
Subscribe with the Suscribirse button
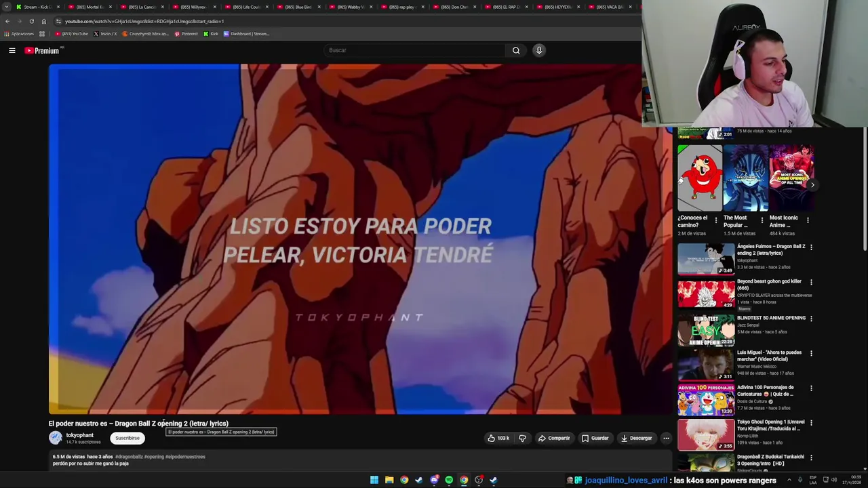coord(127,438)
